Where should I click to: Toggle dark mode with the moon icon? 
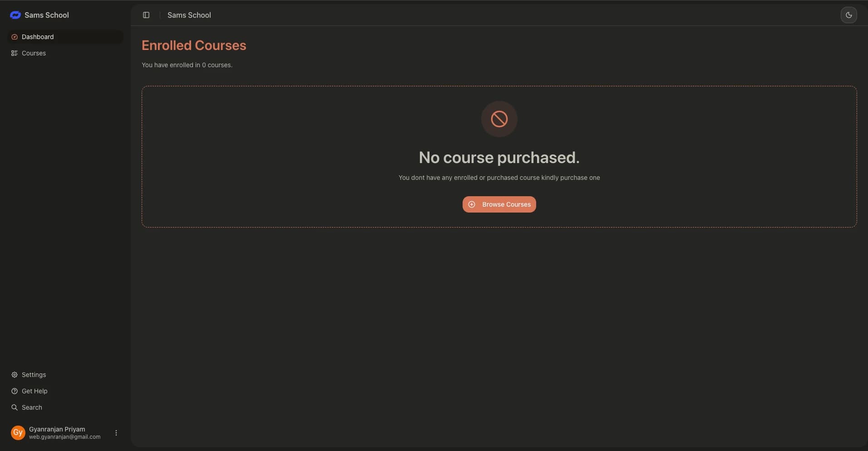(848, 15)
